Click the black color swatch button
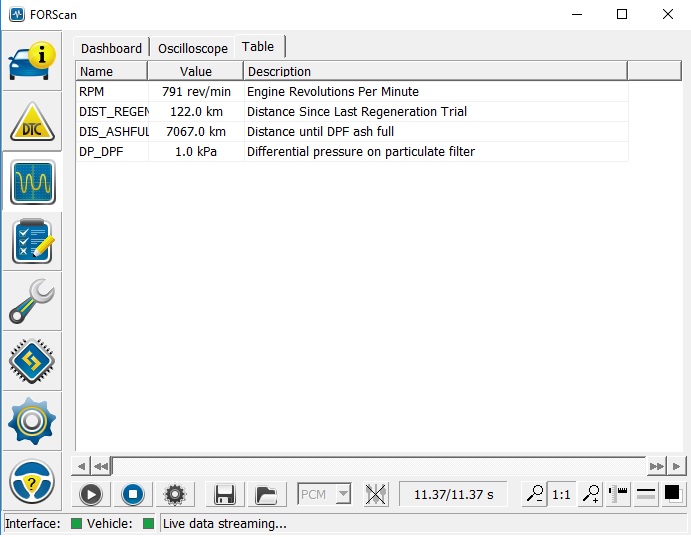 coord(672,494)
